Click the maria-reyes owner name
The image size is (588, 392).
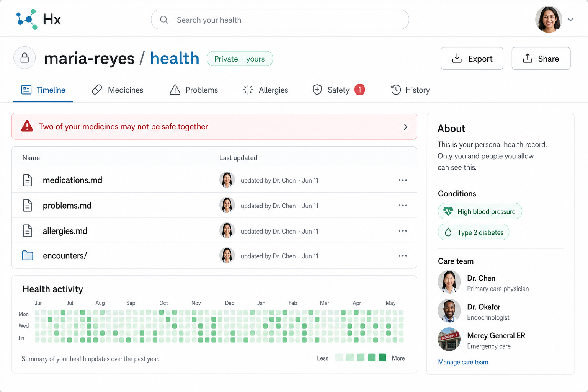[89, 59]
